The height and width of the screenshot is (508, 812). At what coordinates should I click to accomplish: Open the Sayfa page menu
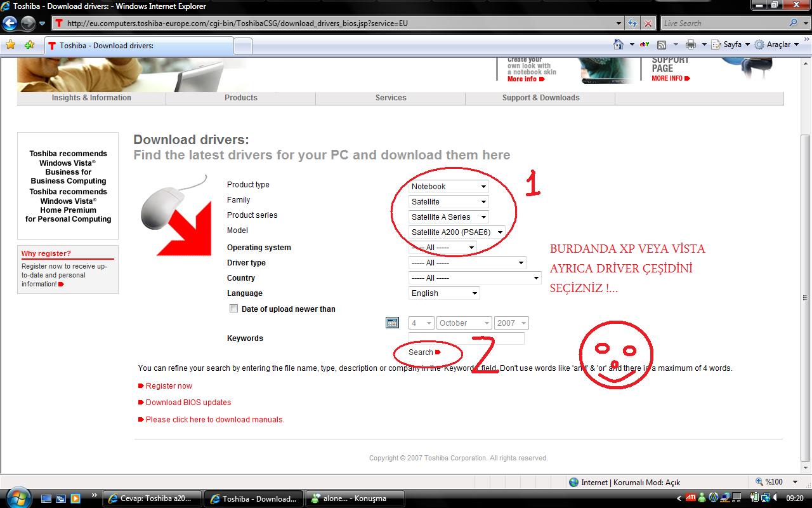pyautogui.click(x=731, y=44)
